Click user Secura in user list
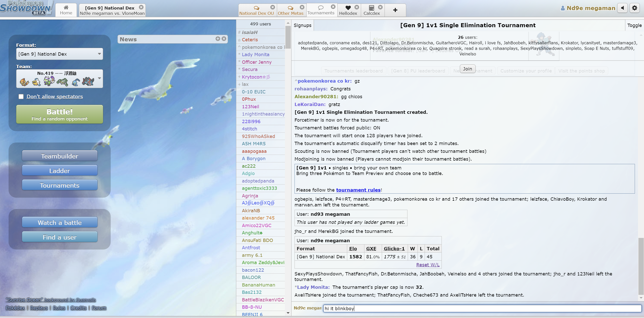This screenshot has width=644, height=318. click(x=261, y=69)
